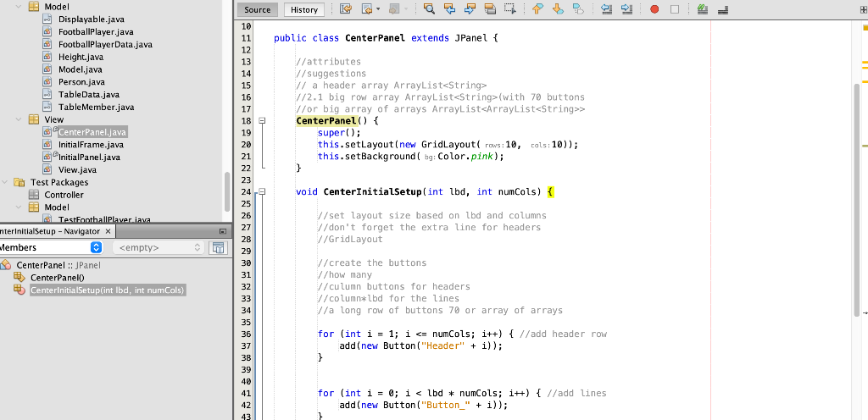Switch to the Source view tab
Screen dimensions: 868x420
tap(258, 9)
